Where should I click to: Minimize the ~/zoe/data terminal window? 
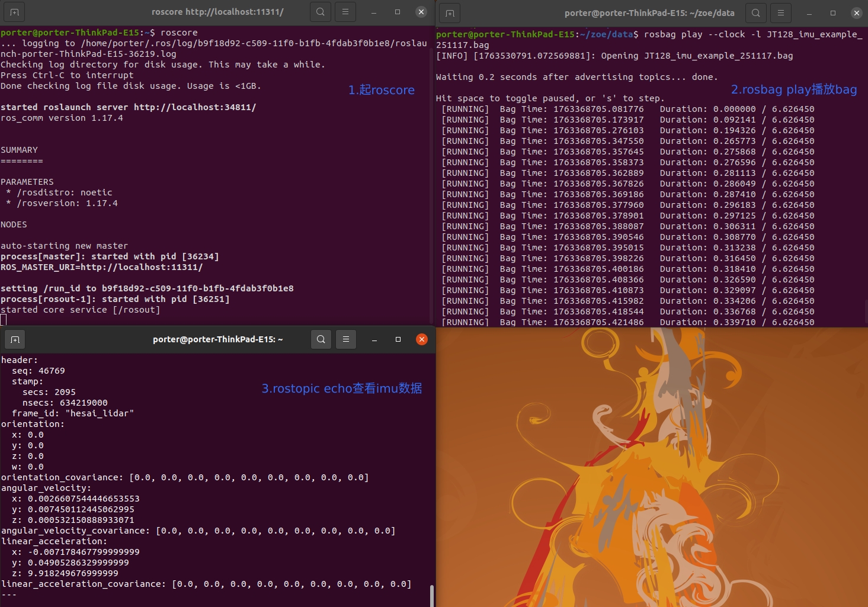809,12
